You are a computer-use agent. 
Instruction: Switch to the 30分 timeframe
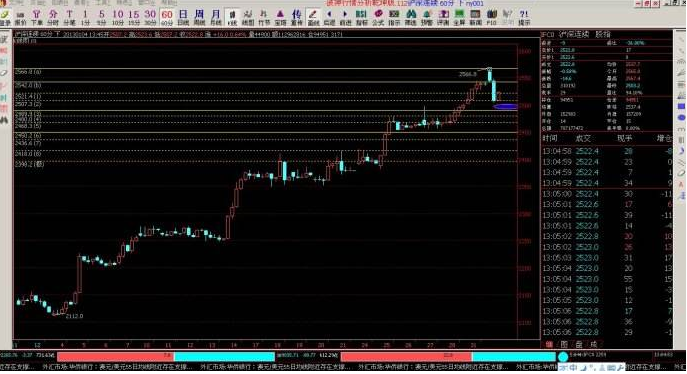pos(150,18)
